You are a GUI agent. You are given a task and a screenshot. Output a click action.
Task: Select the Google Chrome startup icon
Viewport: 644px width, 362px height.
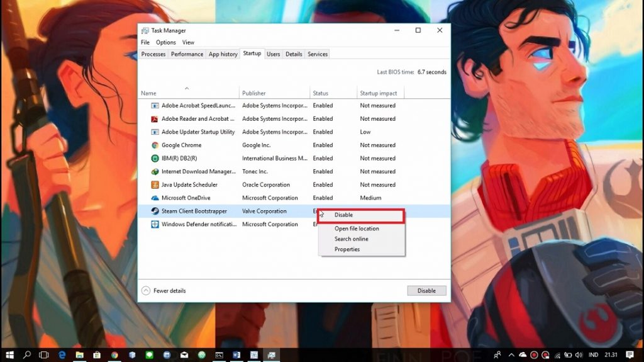[x=155, y=145]
